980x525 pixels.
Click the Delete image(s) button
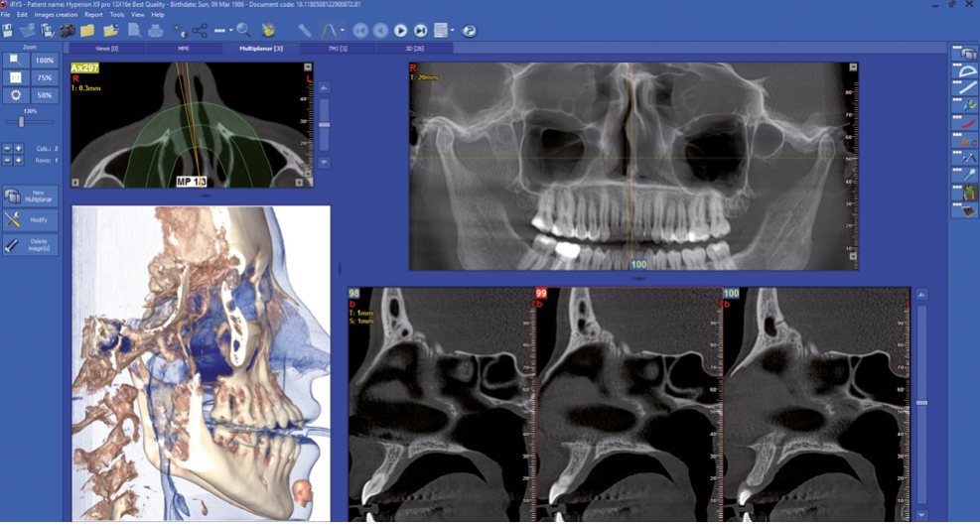(31, 244)
